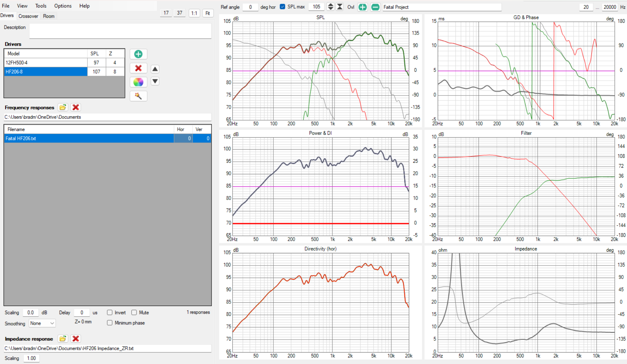Move driver up with up arrow
The width and height of the screenshot is (627, 364).
coord(155,69)
